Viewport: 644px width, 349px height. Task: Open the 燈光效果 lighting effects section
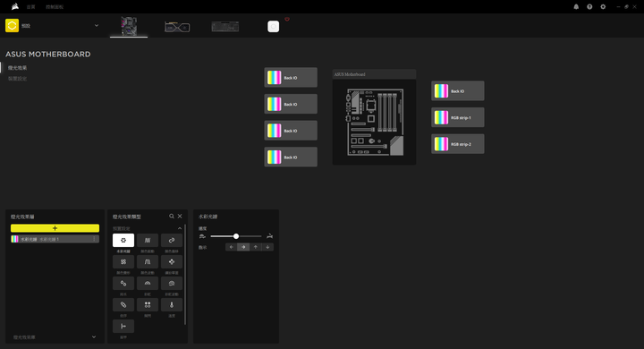click(18, 68)
